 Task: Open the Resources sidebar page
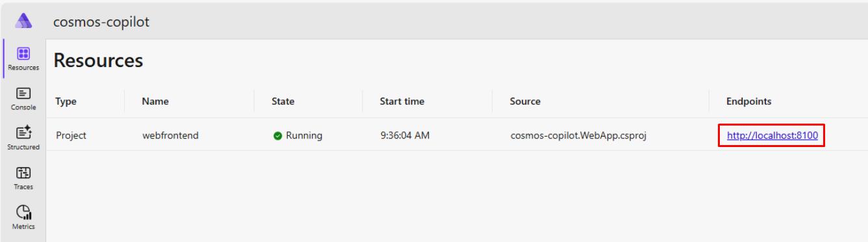click(23, 59)
